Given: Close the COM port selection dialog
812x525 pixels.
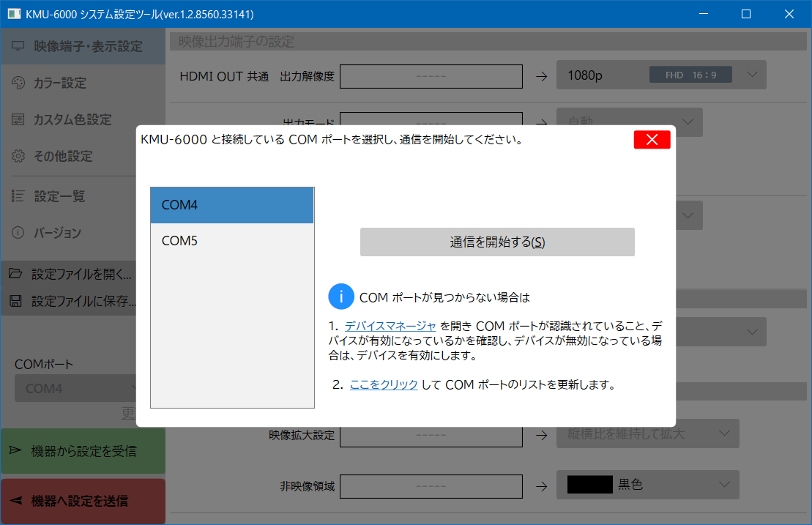Looking at the screenshot, I should coord(652,140).
